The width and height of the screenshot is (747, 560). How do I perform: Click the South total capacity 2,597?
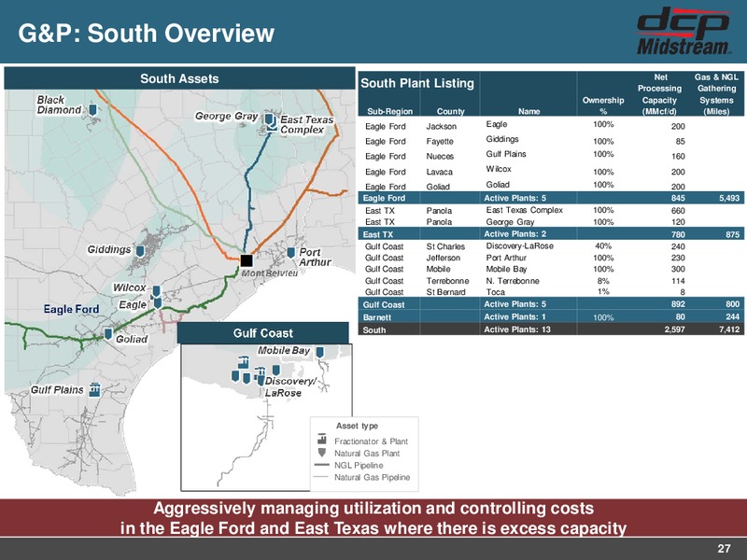pyautogui.click(x=674, y=329)
